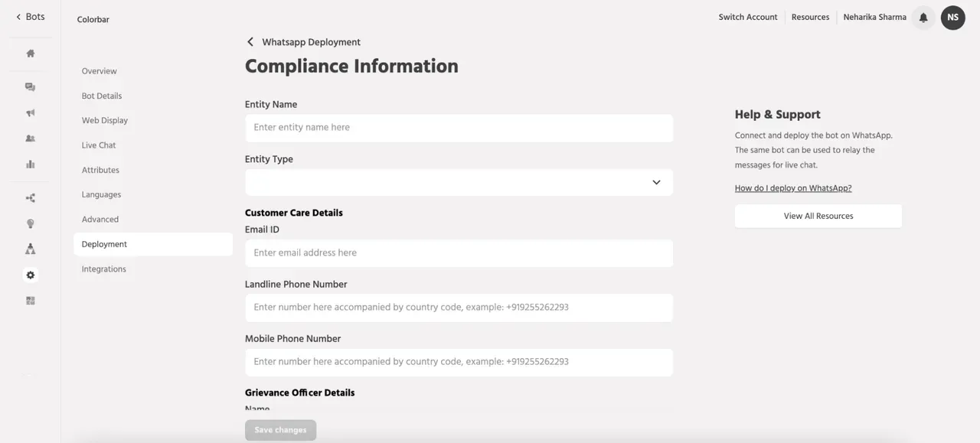Open the Integrations settings tab
This screenshot has width=980, height=443.
tap(104, 269)
